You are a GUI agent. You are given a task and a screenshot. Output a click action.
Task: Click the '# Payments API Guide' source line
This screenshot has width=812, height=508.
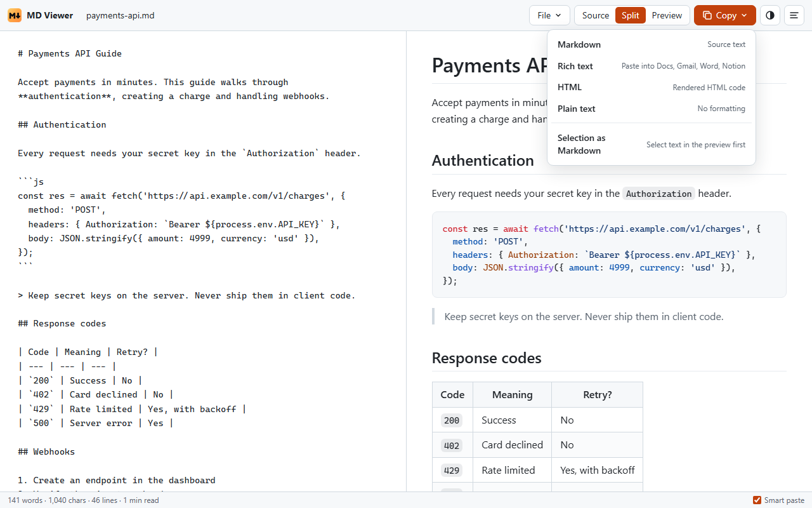point(70,53)
